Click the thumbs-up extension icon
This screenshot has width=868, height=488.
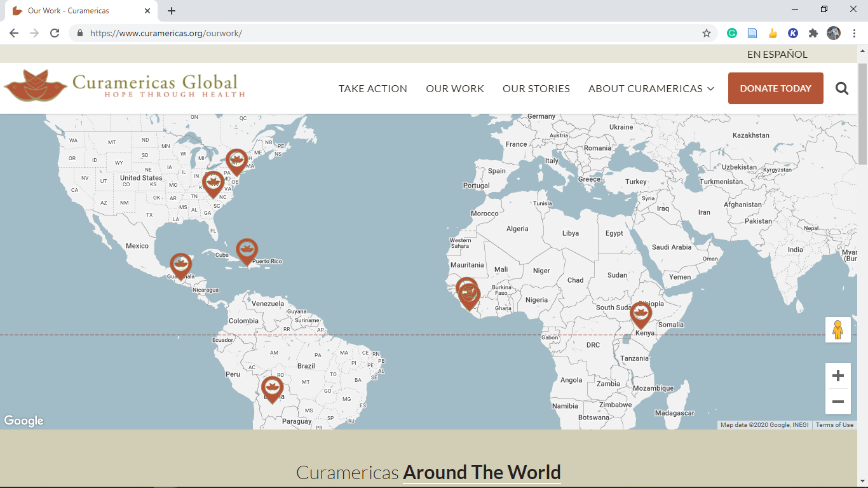(773, 33)
